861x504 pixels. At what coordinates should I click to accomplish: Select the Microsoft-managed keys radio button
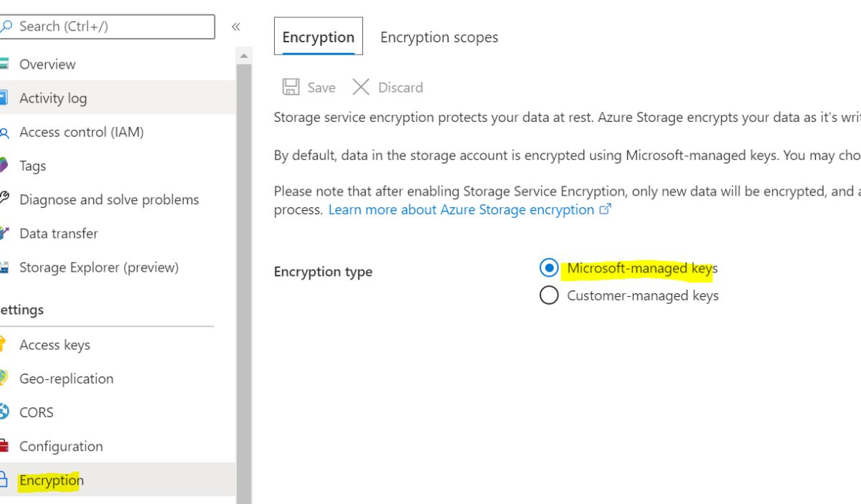tap(549, 268)
